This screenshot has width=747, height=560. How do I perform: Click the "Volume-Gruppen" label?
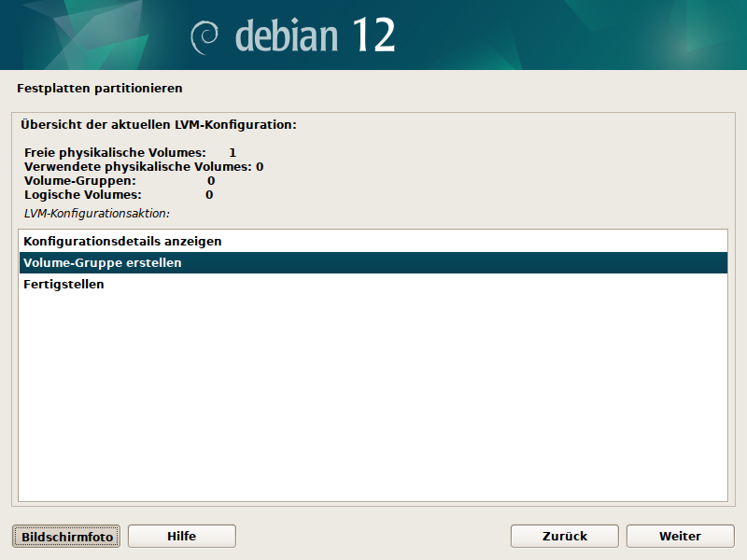[x=79, y=180]
